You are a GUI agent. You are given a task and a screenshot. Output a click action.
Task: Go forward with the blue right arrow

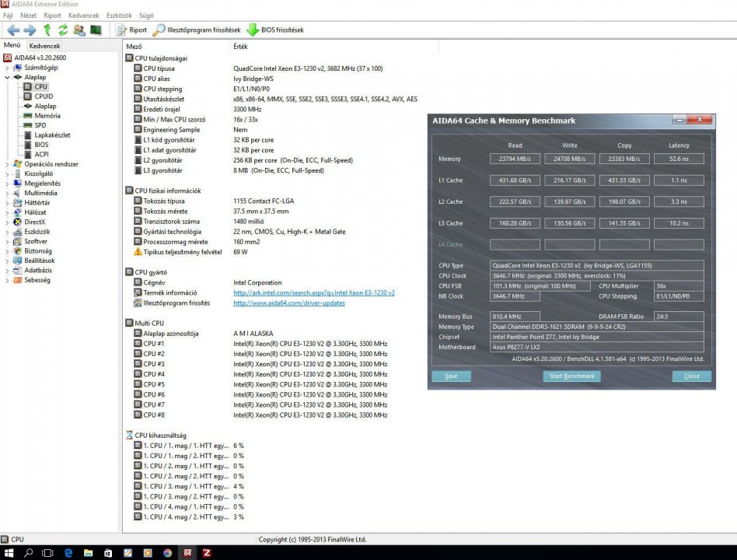click(x=30, y=30)
